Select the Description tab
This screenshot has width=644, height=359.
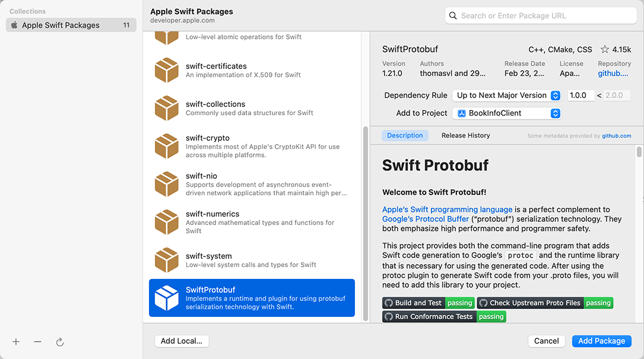pyautogui.click(x=405, y=135)
